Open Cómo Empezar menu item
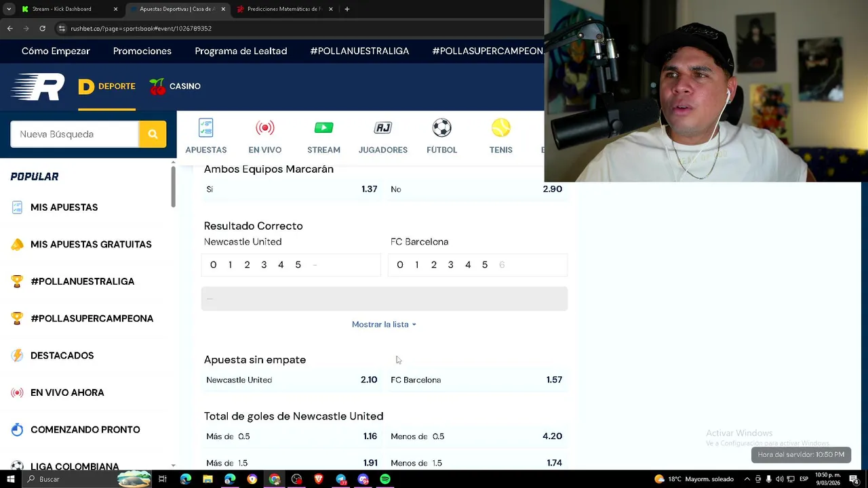This screenshot has height=488, width=868. click(56, 51)
